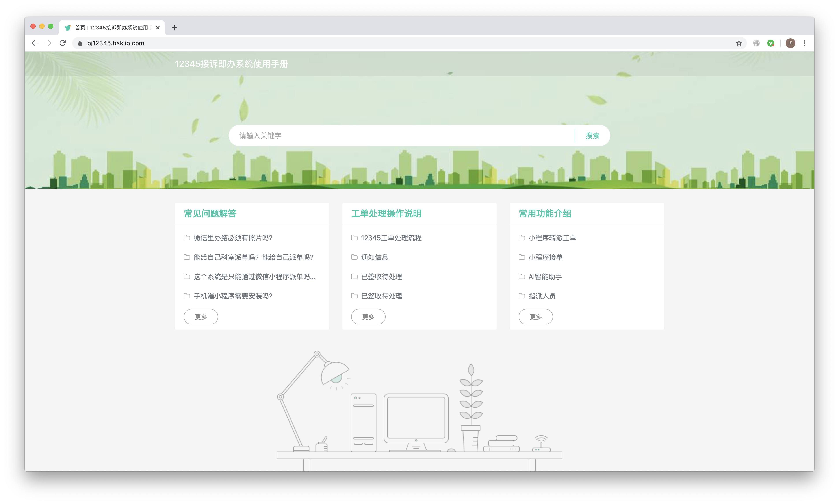Click the 12345接诉即办系统使用手册 site title

[x=231, y=64]
